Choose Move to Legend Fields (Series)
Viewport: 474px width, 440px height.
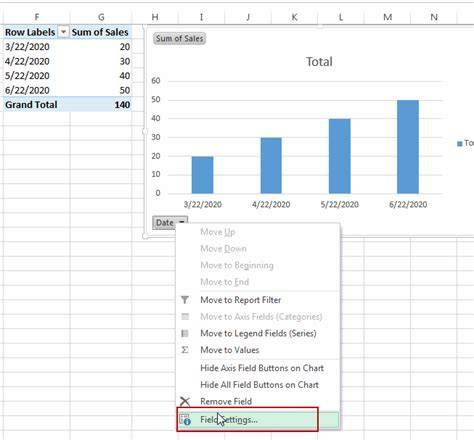[258, 333]
